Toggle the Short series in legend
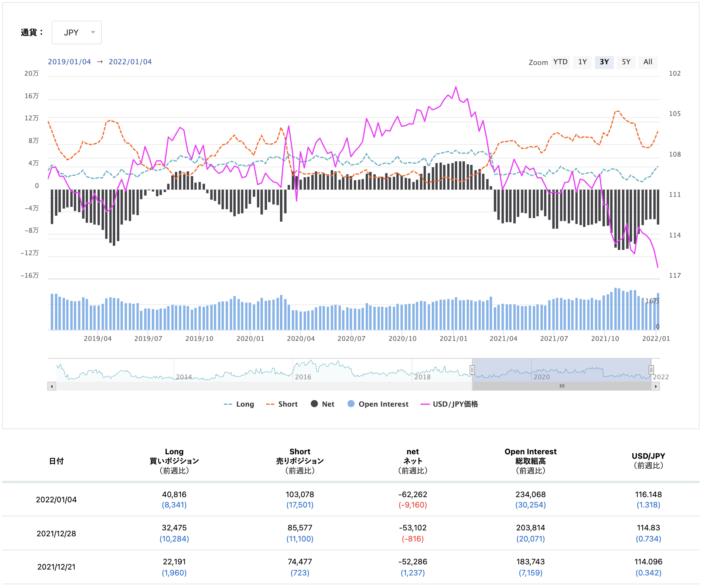 click(x=282, y=404)
